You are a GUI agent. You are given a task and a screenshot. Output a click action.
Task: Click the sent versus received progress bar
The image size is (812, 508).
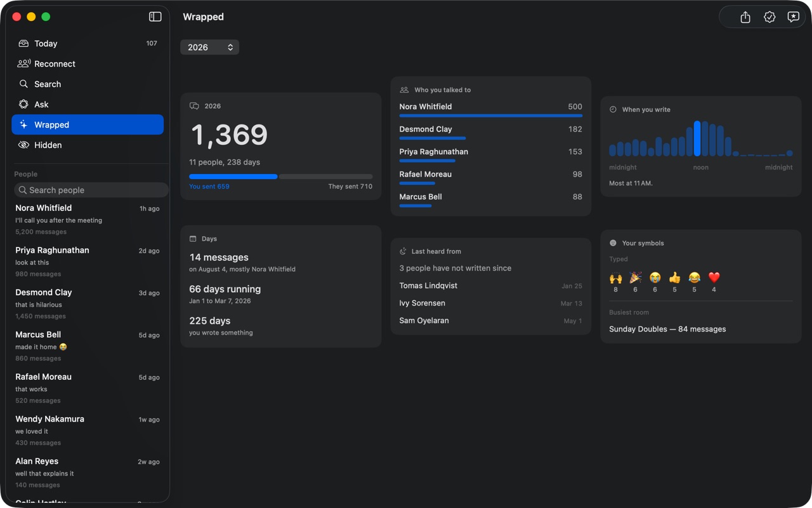click(281, 177)
